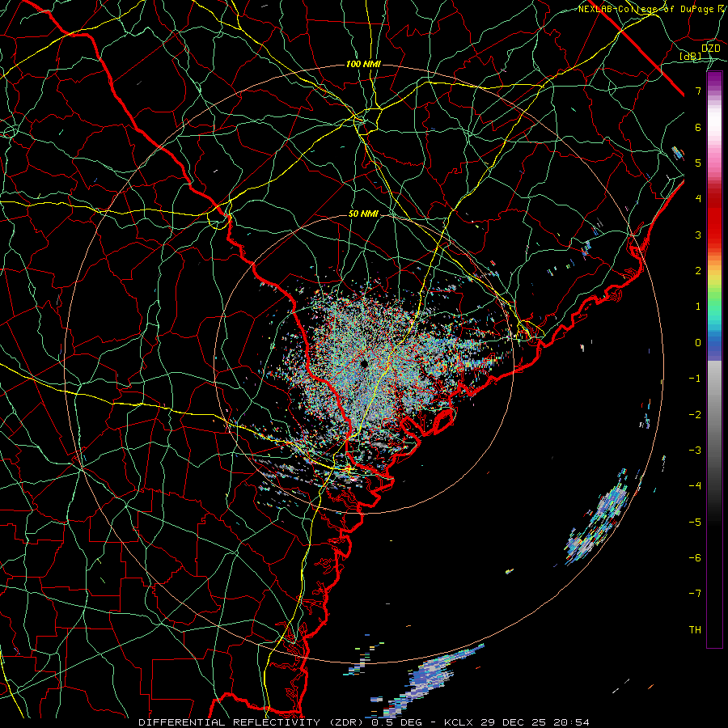Click the "50 NMI" range ring label
This screenshot has width=728, height=728.
[x=363, y=214]
